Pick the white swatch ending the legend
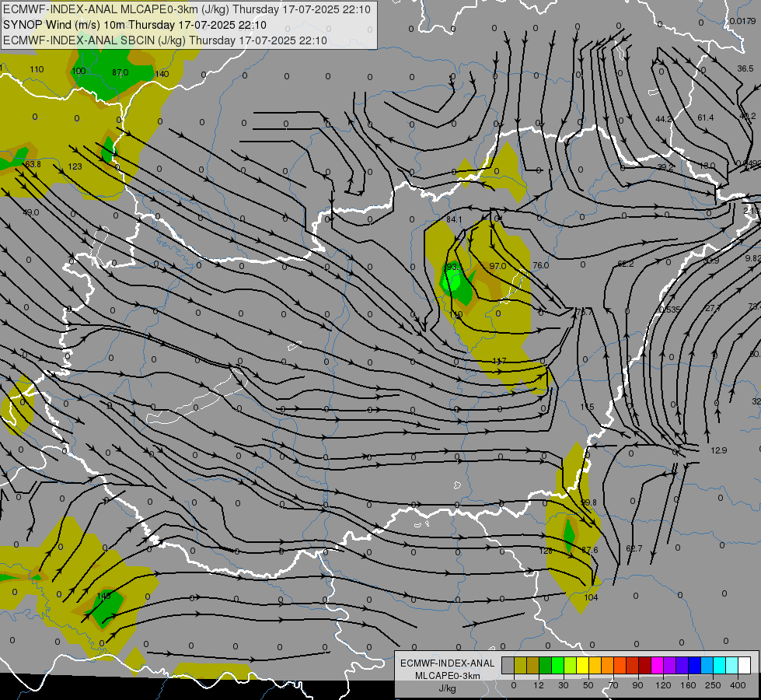The image size is (761, 700). point(744,665)
